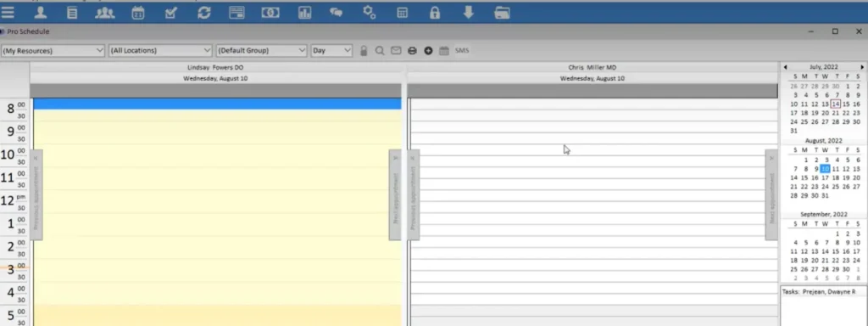Open the checkmark tasks icon
Screen dimensions: 868x326
[171, 12]
